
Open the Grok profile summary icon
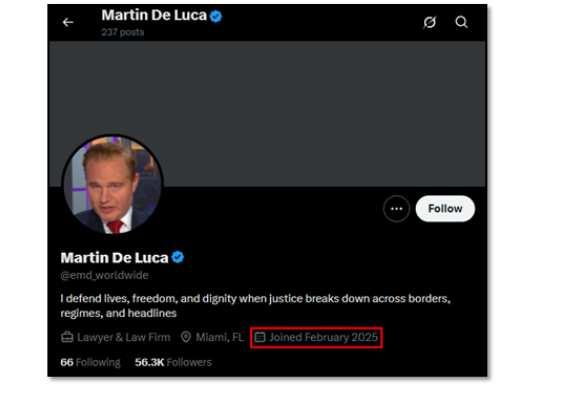pyautogui.click(x=429, y=22)
